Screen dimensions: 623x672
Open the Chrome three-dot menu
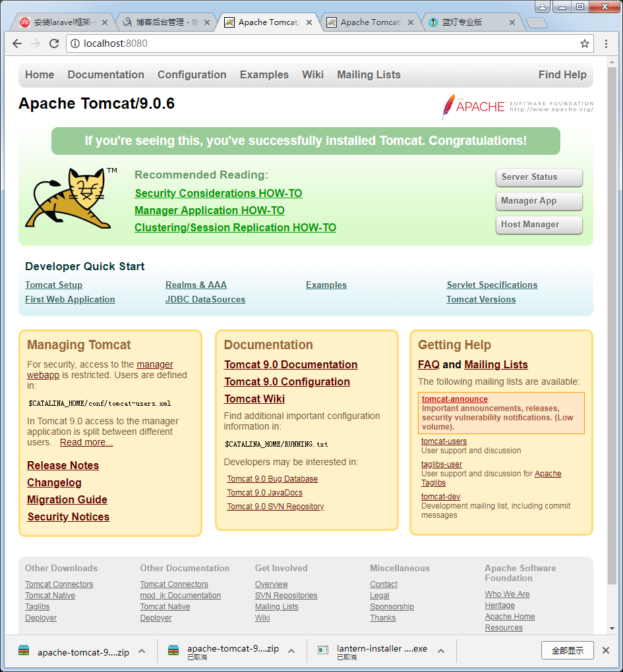click(606, 43)
